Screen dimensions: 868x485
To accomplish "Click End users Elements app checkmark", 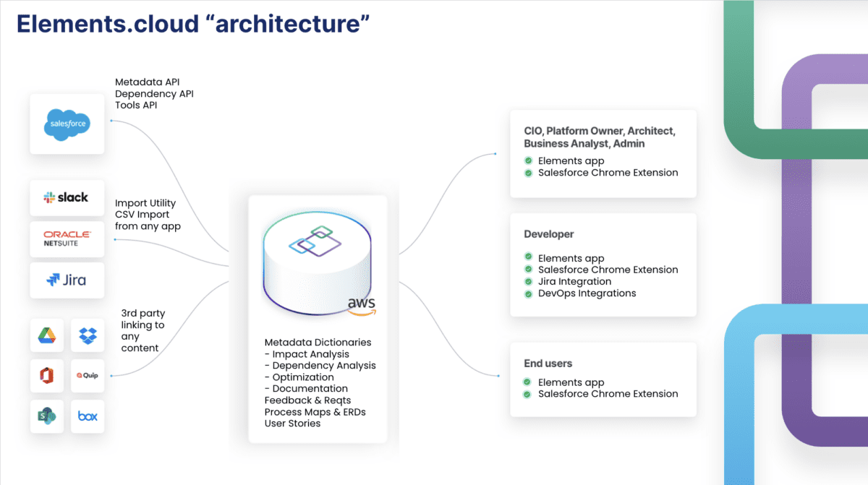I will tap(529, 382).
